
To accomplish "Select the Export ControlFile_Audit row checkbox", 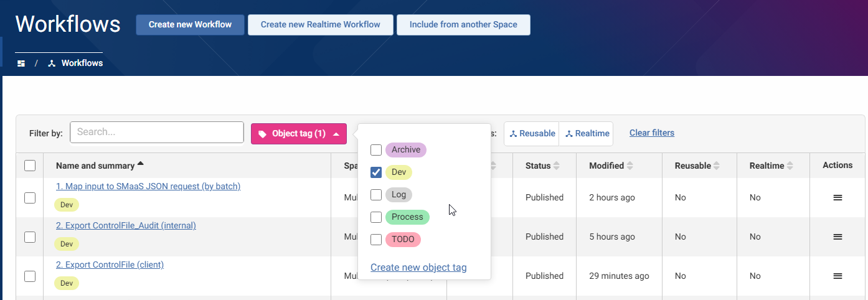I will [30, 237].
